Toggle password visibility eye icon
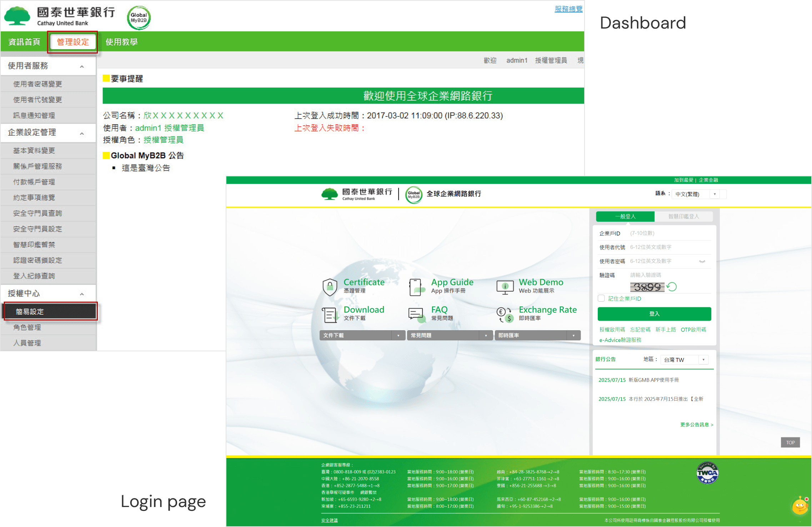Screen dimensions: 812x527 coord(702,261)
